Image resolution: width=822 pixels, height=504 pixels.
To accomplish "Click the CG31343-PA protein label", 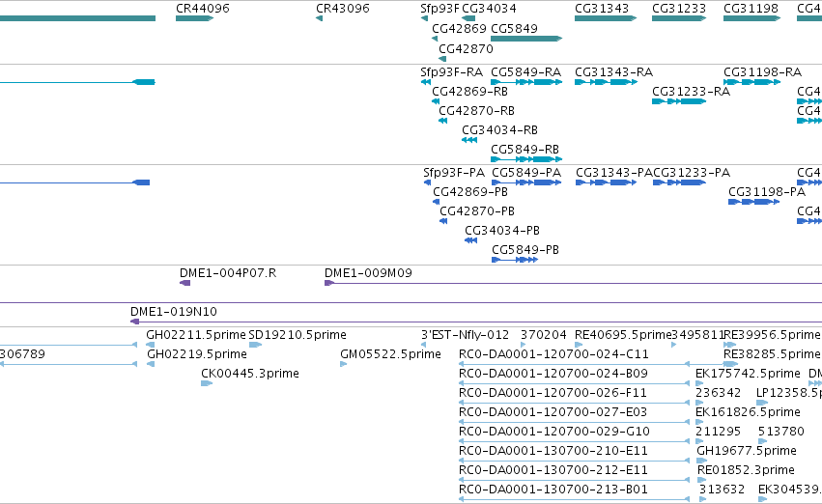I will [614, 173].
